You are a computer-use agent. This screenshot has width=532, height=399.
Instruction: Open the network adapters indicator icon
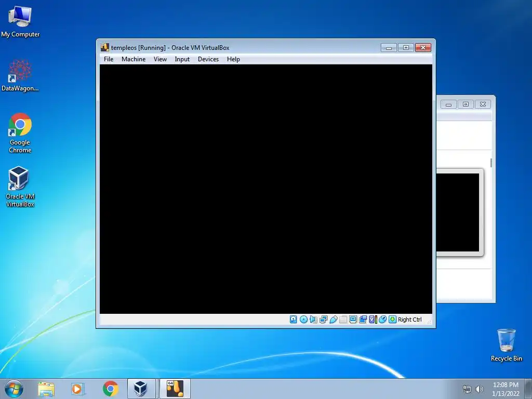(x=323, y=320)
